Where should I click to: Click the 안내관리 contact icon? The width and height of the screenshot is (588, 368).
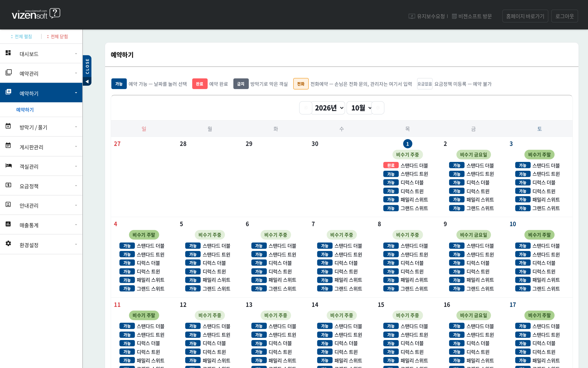point(8,204)
